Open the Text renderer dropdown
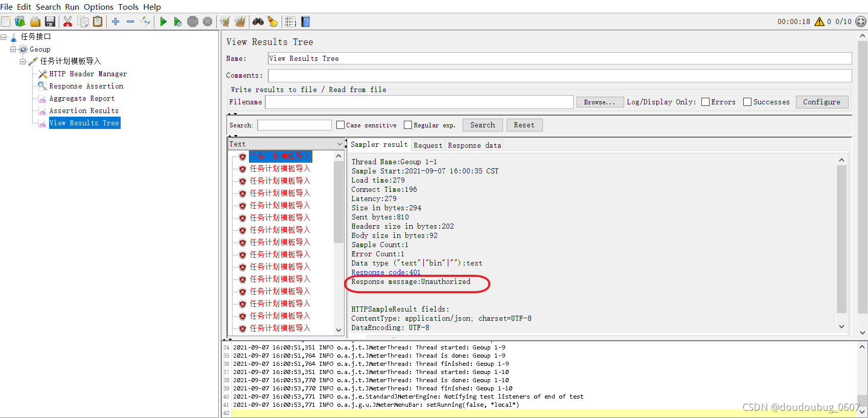Image resolution: width=868 pixels, height=418 pixels. [x=286, y=144]
